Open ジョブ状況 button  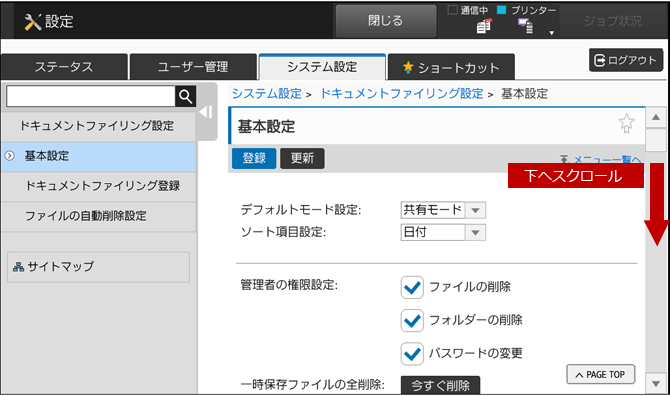coord(613,21)
